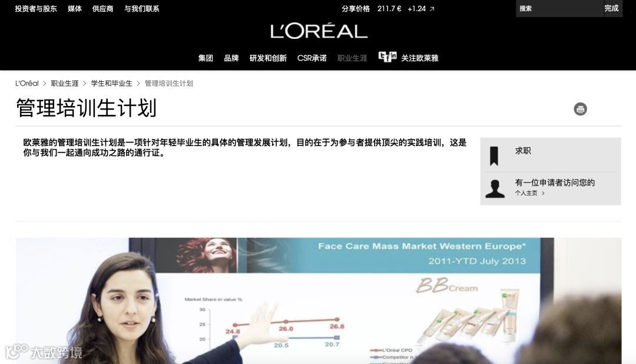Select 职业生涯 navigation tab

[x=352, y=58]
